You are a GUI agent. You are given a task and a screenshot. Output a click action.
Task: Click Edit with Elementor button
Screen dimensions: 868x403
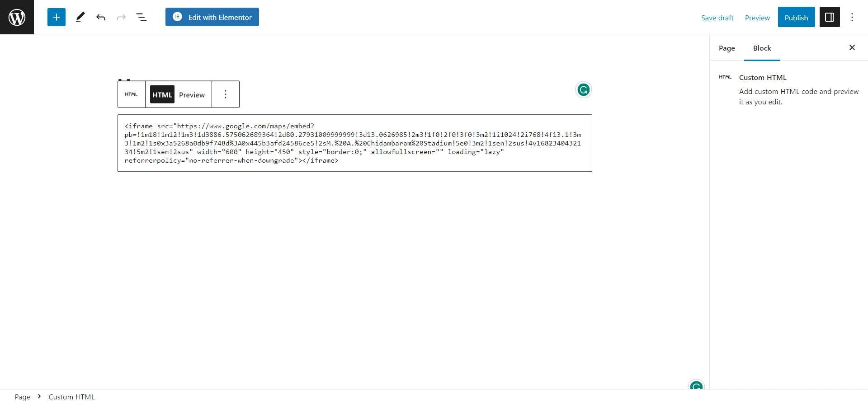click(x=212, y=17)
